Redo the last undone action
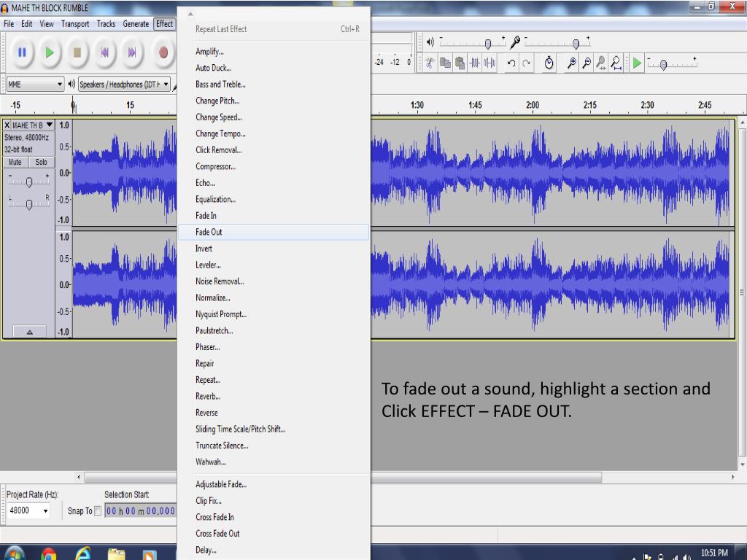This screenshot has width=747, height=560. pos(526,63)
